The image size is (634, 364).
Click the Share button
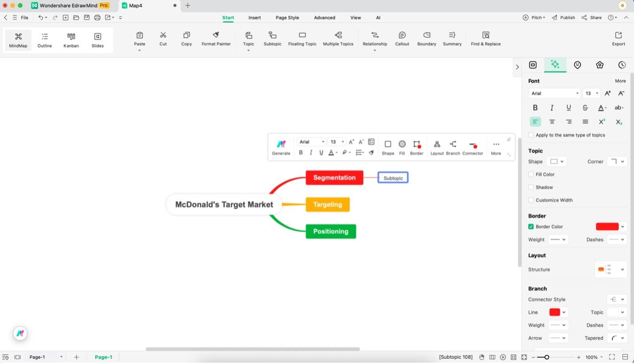592,18
